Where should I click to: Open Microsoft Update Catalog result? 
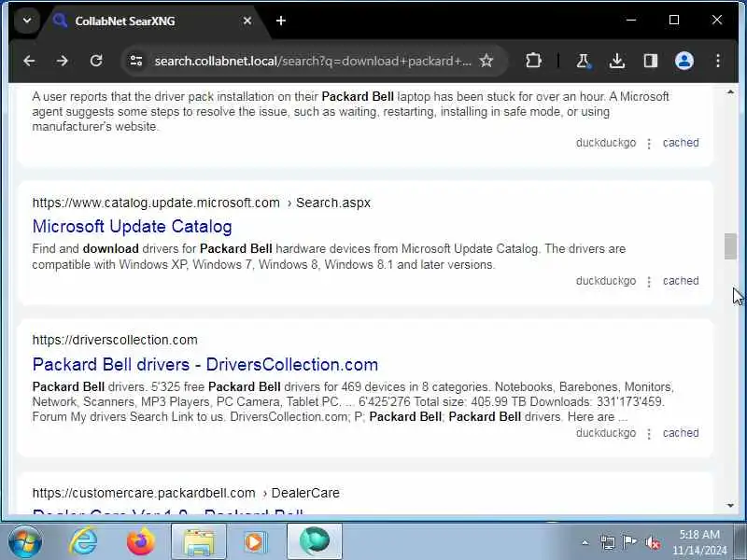132,227
